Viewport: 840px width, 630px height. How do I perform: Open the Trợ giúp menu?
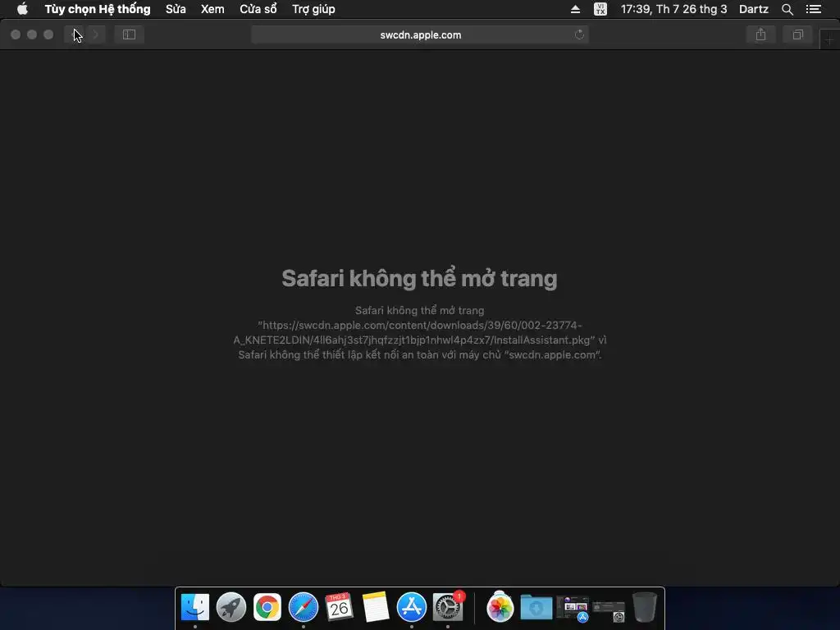pyautogui.click(x=313, y=9)
